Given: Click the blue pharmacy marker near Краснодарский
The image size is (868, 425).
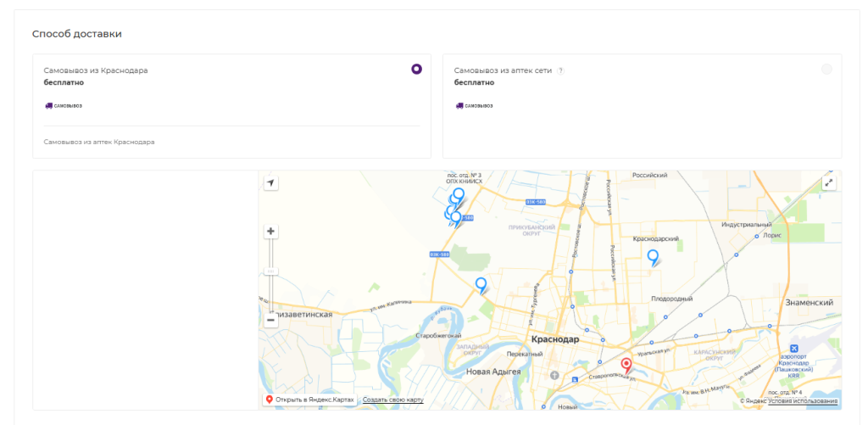Looking at the screenshot, I should pyautogui.click(x=654, y=257).
